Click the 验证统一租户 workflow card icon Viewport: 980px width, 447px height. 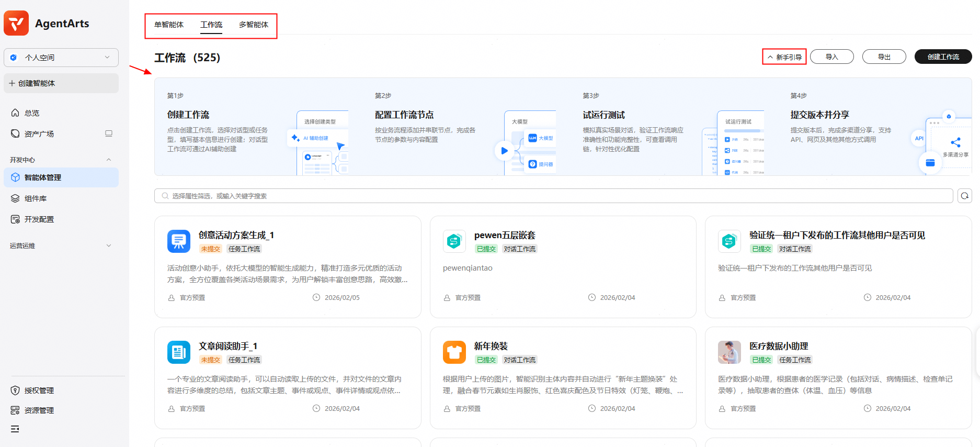730,241
